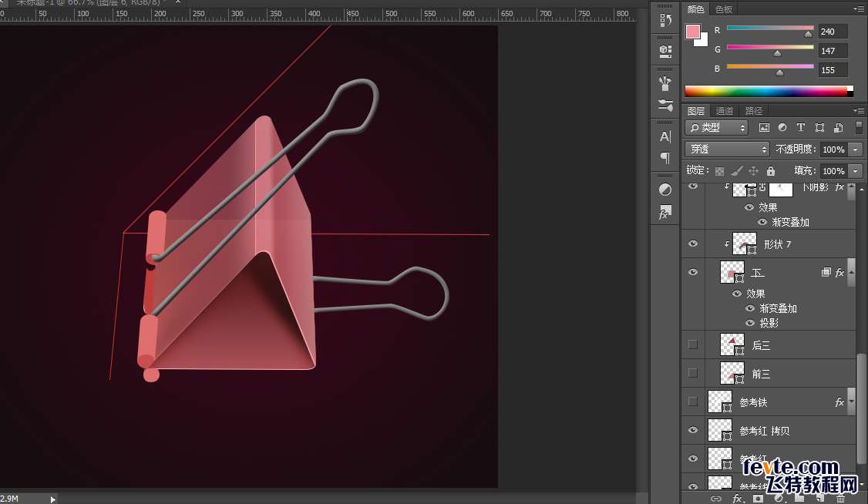Click 投影 effect entry
Image resolution: width=868 pixels, height=504 pixels.
tap(769, 323)
